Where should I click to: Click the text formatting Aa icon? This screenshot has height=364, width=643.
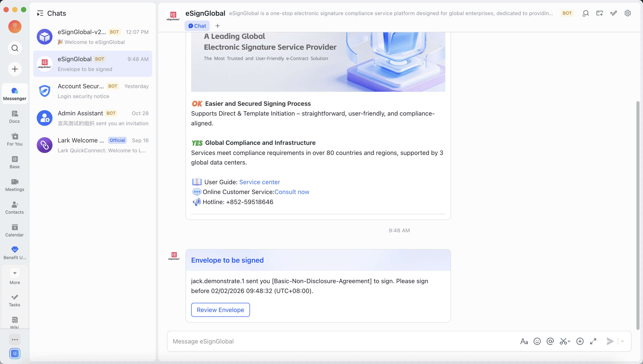(524, 341)
